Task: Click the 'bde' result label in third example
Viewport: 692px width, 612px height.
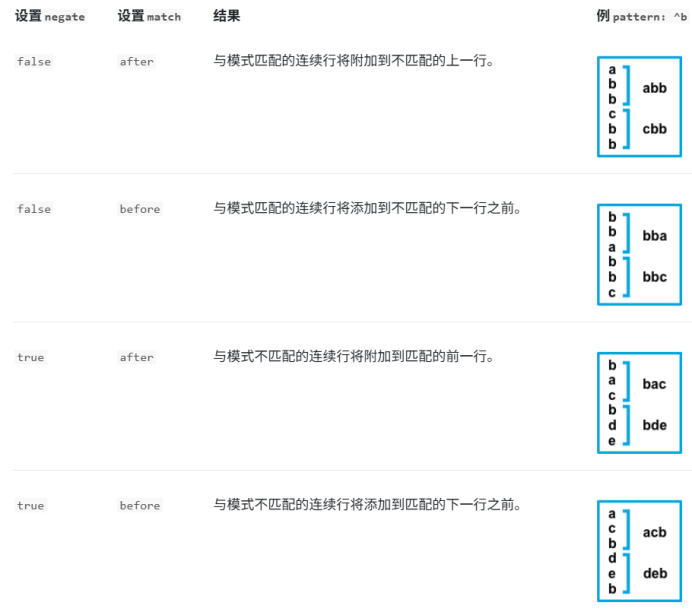Action: [654, 425]
